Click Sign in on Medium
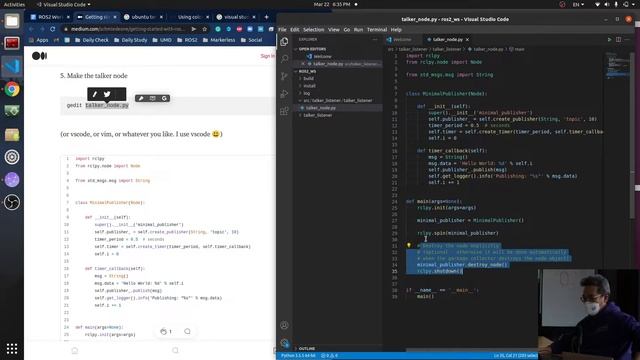This screenshot has width=640, height=360. click(267, 56)
